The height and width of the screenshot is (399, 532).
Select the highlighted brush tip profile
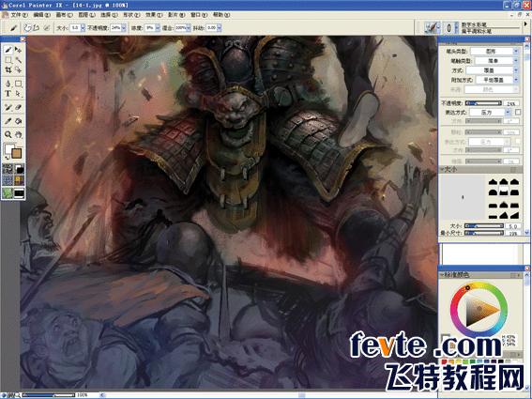coord(504,191)
